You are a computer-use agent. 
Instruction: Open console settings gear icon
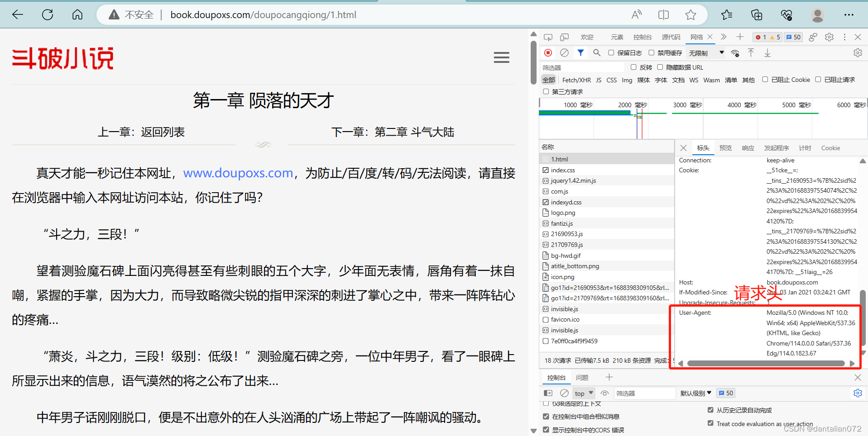(858, 393)
